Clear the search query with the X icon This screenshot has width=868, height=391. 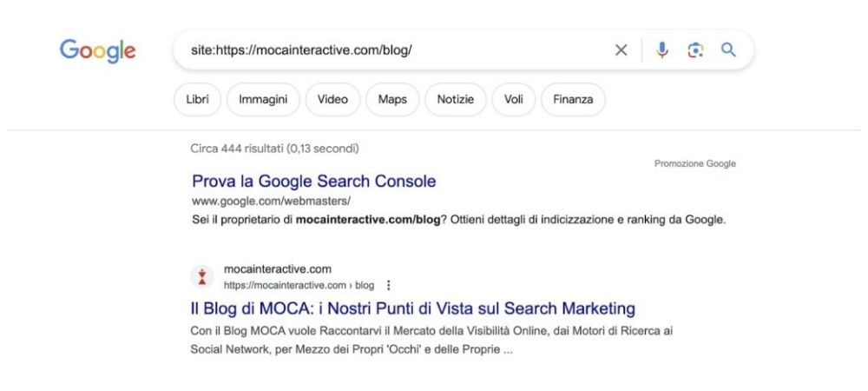621,50
